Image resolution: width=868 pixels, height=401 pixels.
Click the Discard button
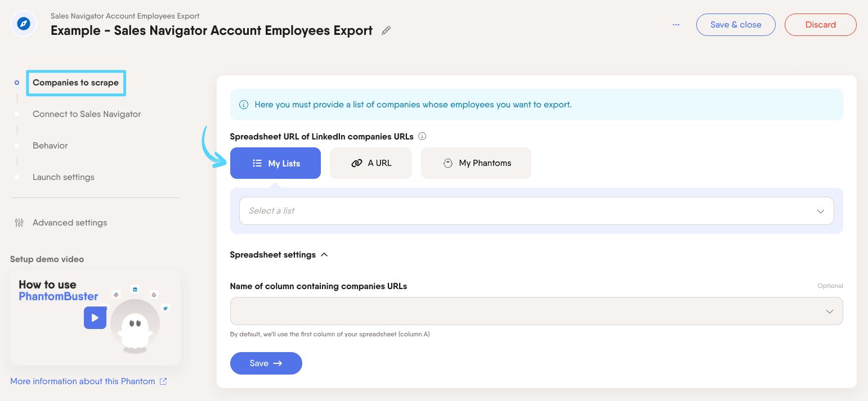click(x=821, y=25)
